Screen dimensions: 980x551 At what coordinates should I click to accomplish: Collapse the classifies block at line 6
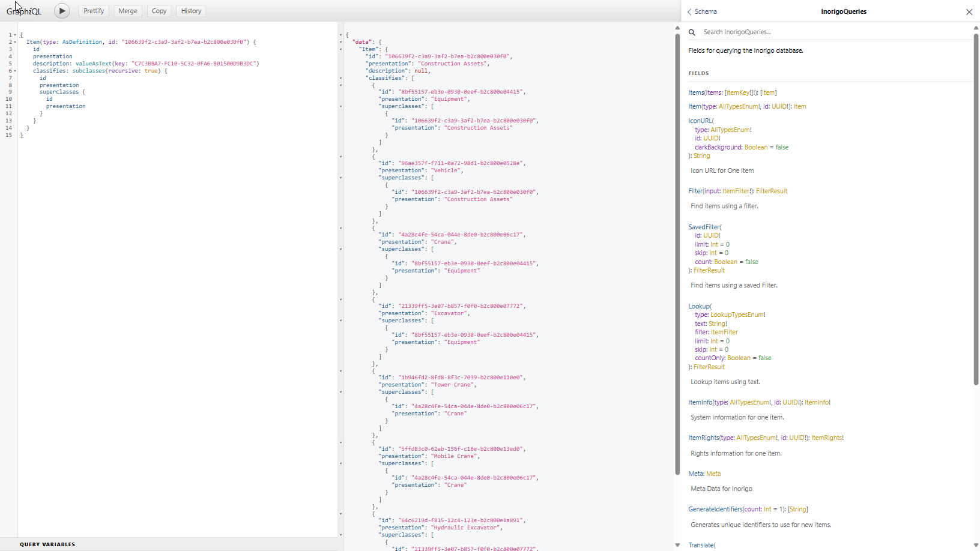point(16,71)
